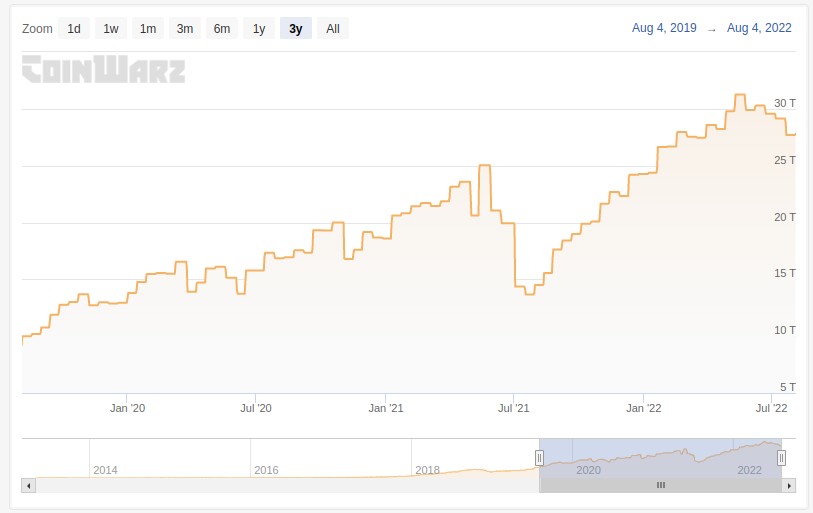Click the Jul '21 axis label
Viewport: 813px width, 513px height.
click(x=513, y=408)
